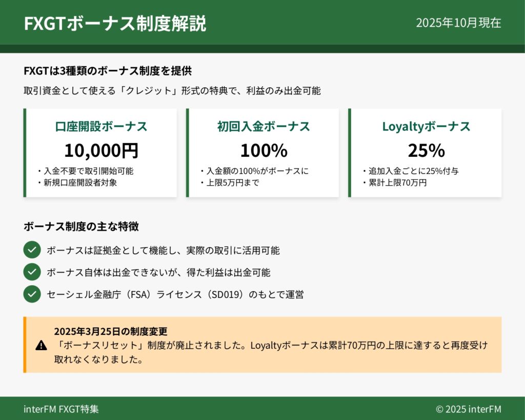
Task: Click the 10,000円 bonus amount
Action: [101, 151]
